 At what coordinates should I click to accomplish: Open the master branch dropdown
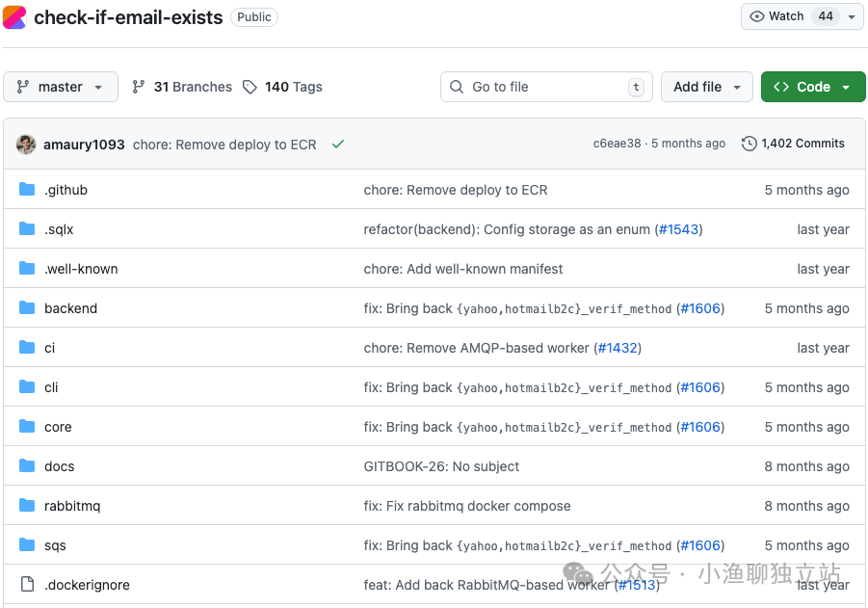61,87
